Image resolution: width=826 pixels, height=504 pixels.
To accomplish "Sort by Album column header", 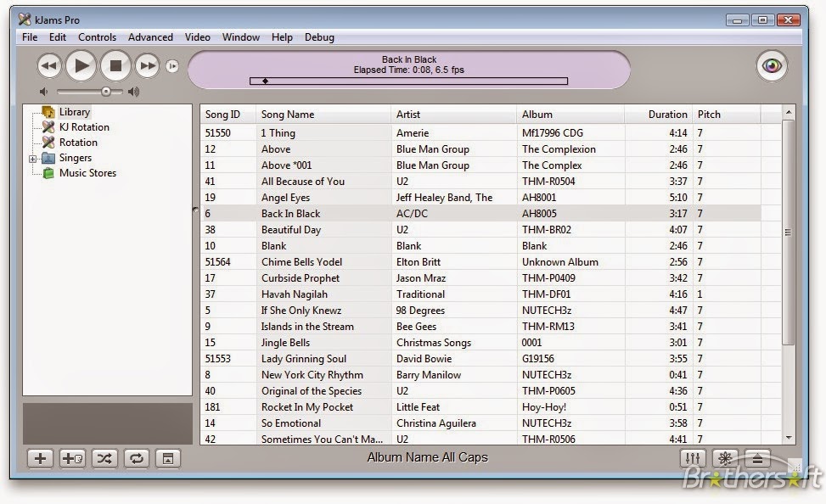I will tap(570, 115).
